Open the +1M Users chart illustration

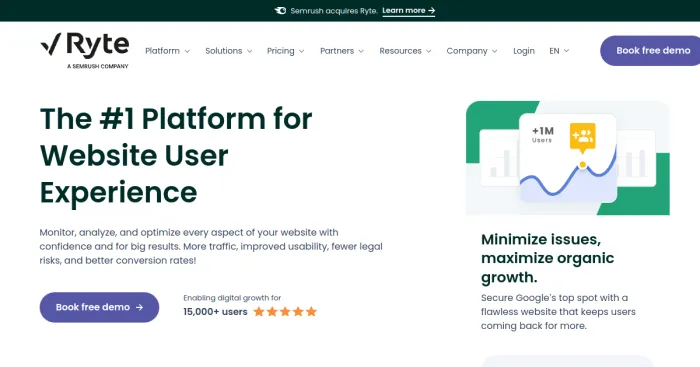568,158
